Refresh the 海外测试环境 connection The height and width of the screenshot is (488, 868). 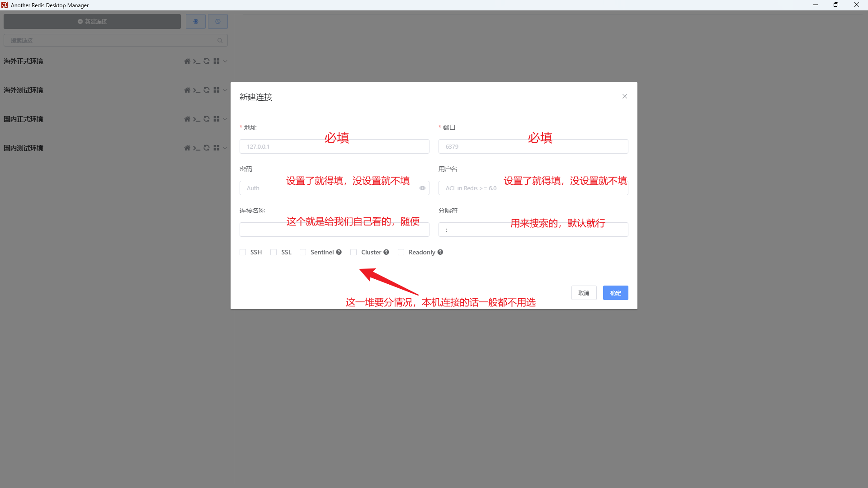(x=207, y=90)
